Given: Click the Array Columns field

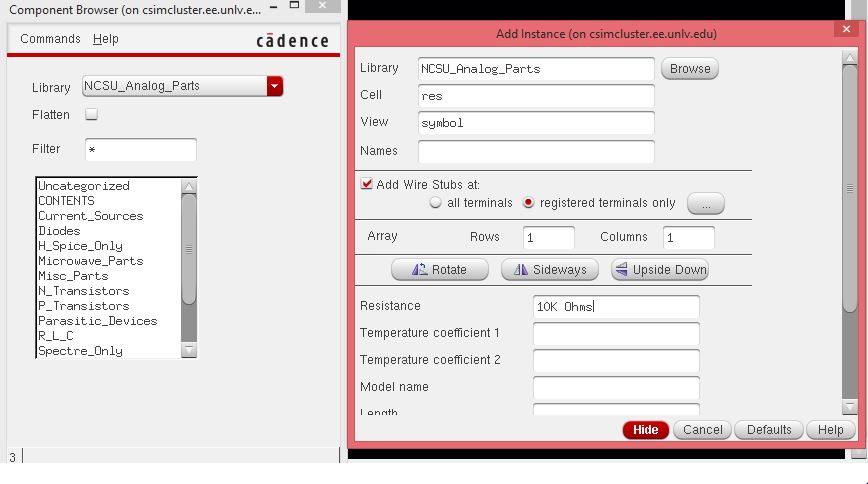Looking at the screenshot, I should 689,238.
